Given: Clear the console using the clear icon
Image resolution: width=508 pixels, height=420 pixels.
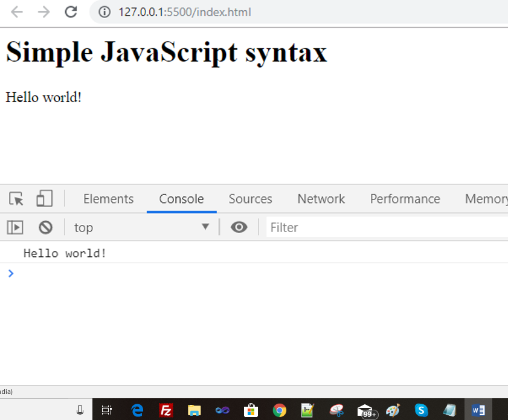Looking at the screenshot, I should click(x=45, y=227).
